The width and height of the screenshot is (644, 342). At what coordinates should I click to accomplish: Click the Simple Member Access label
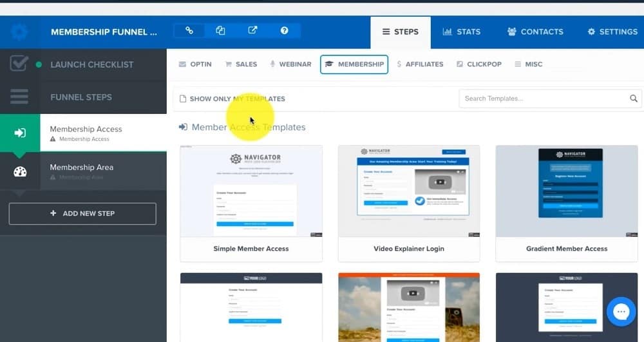click(x=251, y=249)
